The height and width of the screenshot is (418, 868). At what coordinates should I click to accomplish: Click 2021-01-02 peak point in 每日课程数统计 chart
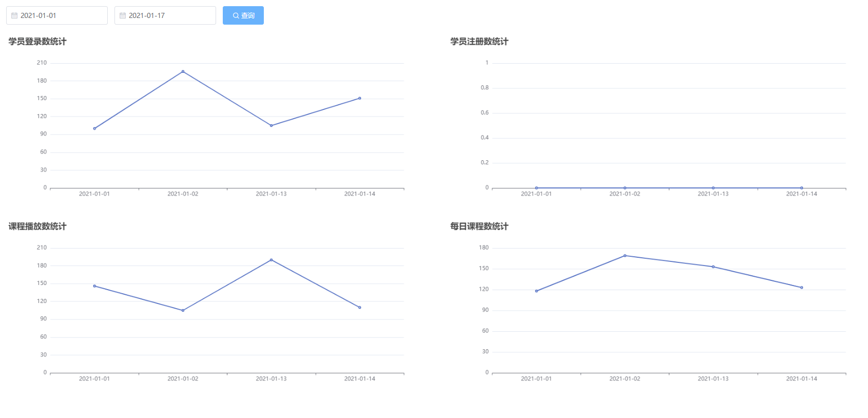[625, 255]
